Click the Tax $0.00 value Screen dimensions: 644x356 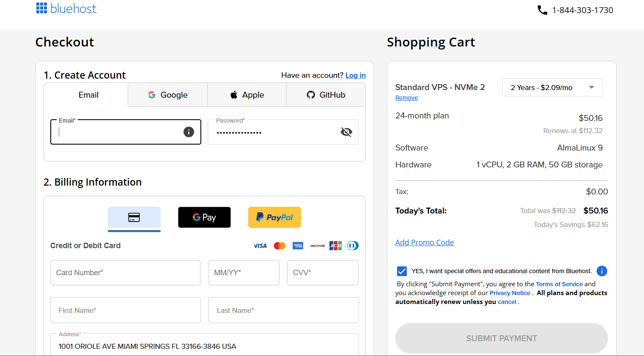[x=597, y=192]
